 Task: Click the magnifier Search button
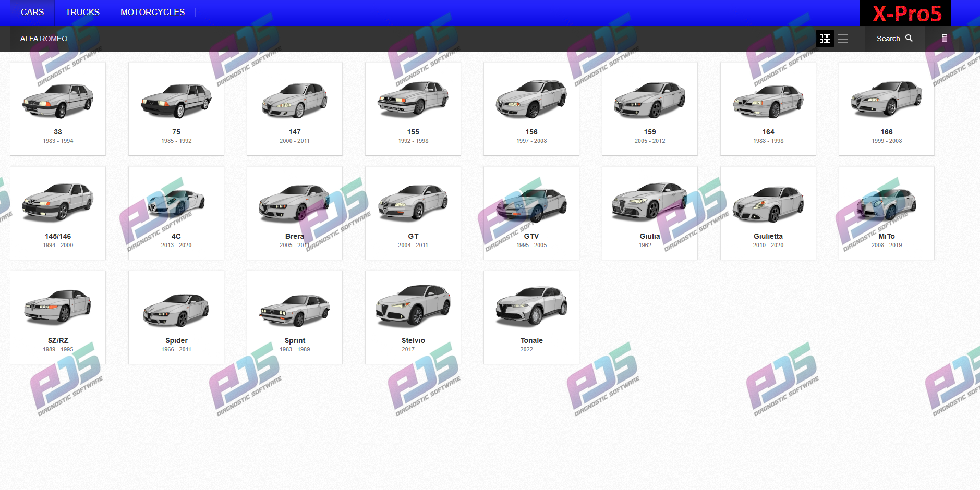[894, 39]
